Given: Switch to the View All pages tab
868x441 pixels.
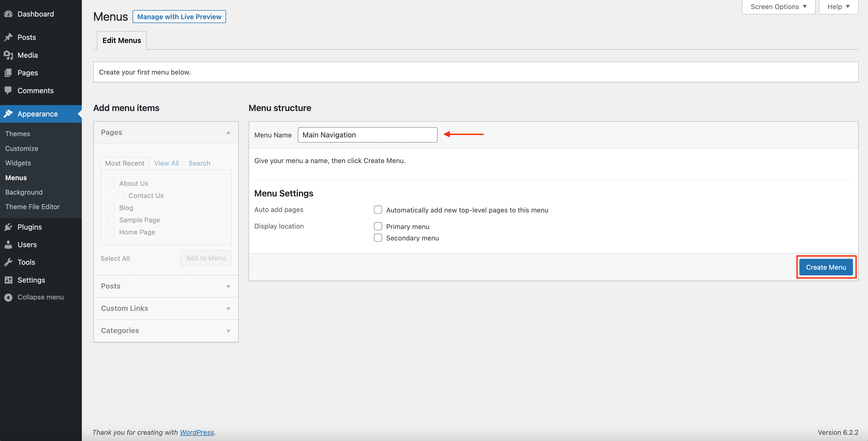Looking at the screenshot, I should tap(166, 163).
